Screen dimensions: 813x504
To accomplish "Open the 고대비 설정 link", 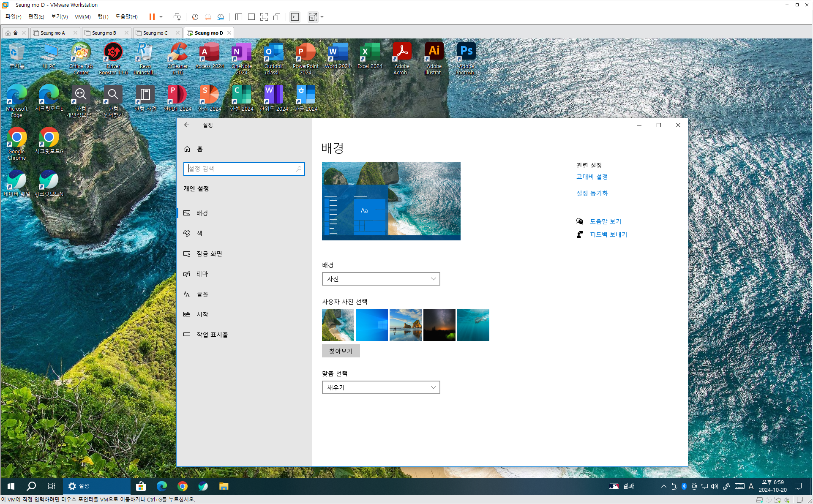I will 592,177.
